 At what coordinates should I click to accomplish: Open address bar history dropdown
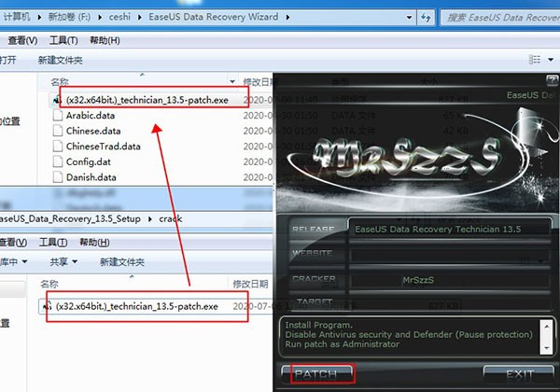pyautogui.click(x=410, y=17)
